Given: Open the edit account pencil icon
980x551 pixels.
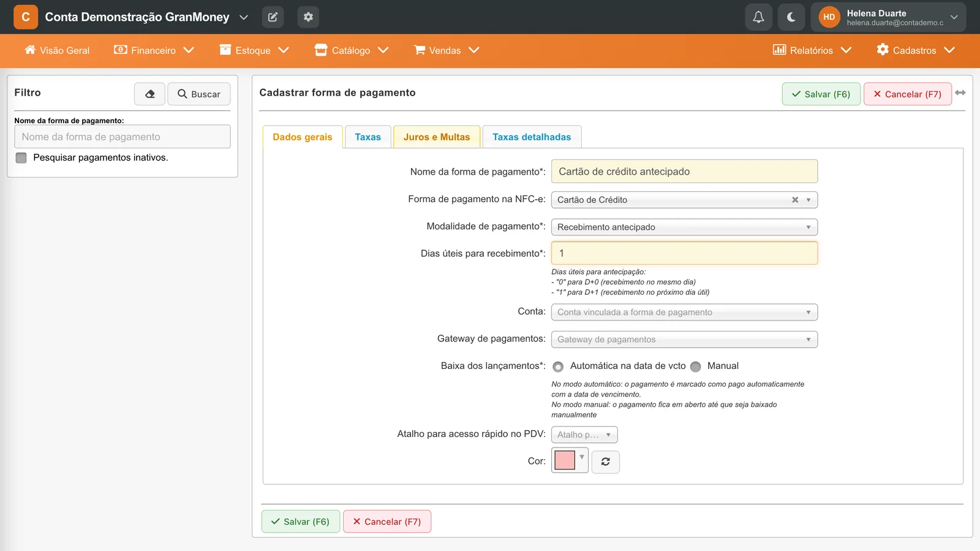Looking at the screenshot, I should (x=273, y=17).
